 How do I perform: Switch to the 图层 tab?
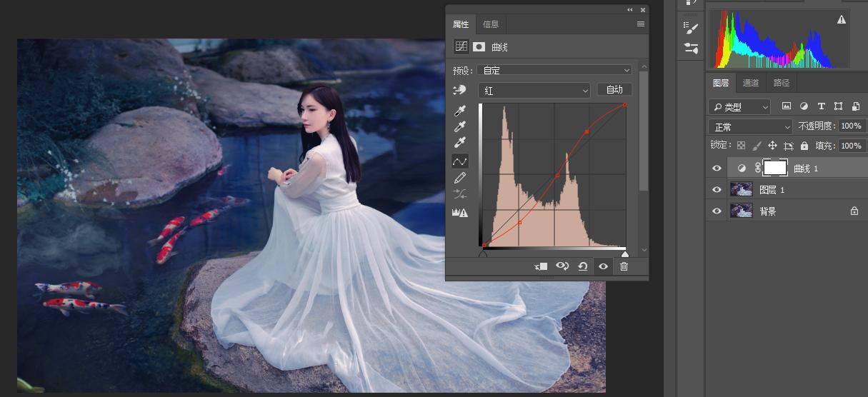722,83
